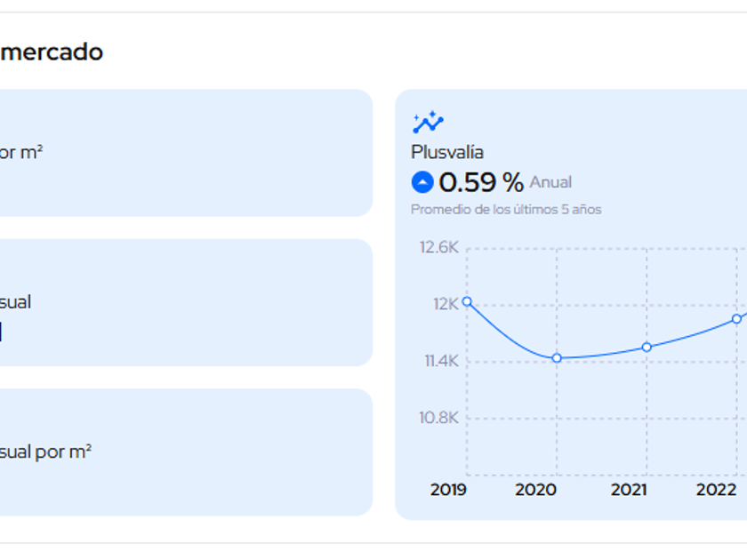Click "Promedio de los últimos 5 años" caption
This screenshot has width=747, height=560.
pyautogui.click(x=506, y=210)
